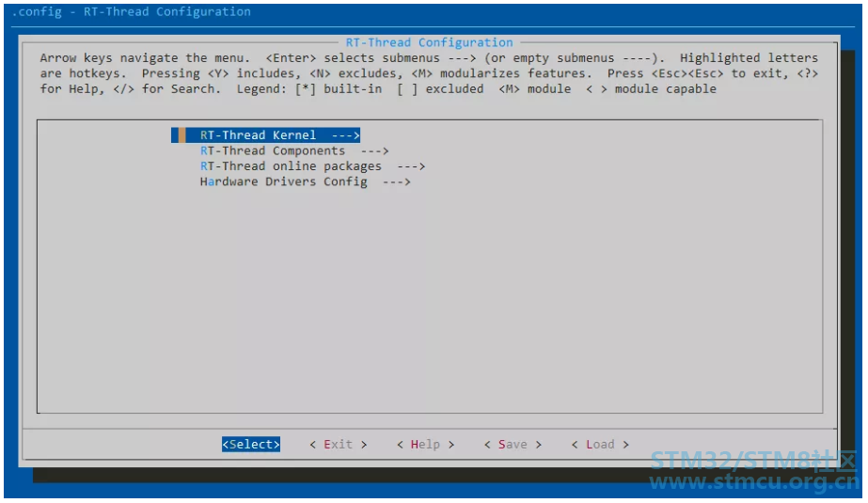Viewport: 868px width, 503px height.
Task: Open the RT-Thread Kernel submenu
Action: tap(266, 135)
